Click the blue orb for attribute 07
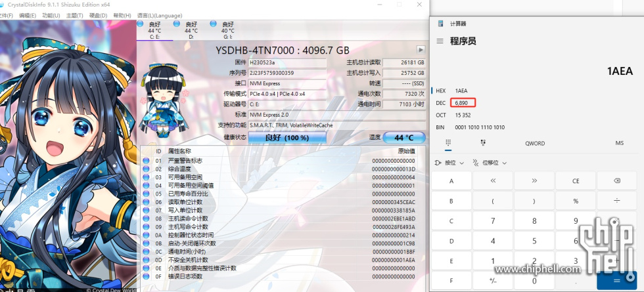 click(x=146, y=211)
